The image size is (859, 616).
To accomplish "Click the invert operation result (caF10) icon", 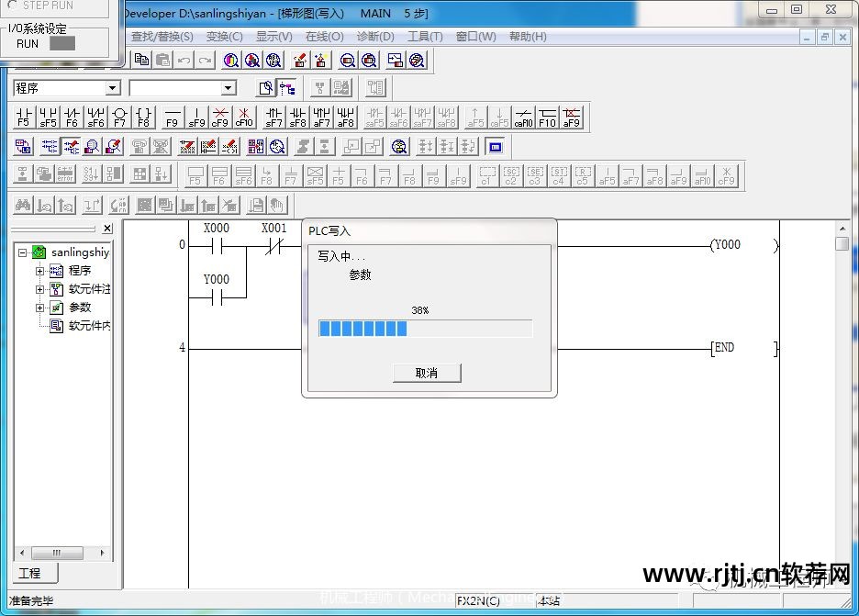I will tap(523, 118).
